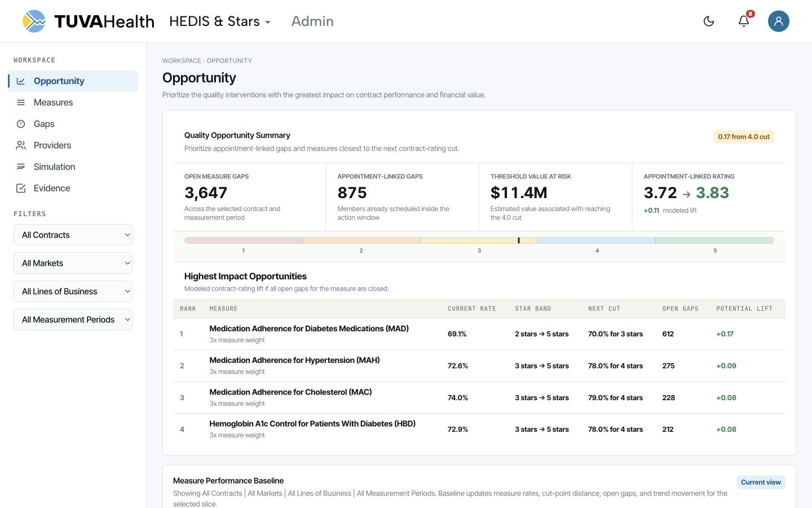This screenshot has height=508, width=812.
Task: Click the Measure Performance Baseline heading
Action: coord(228,481)
